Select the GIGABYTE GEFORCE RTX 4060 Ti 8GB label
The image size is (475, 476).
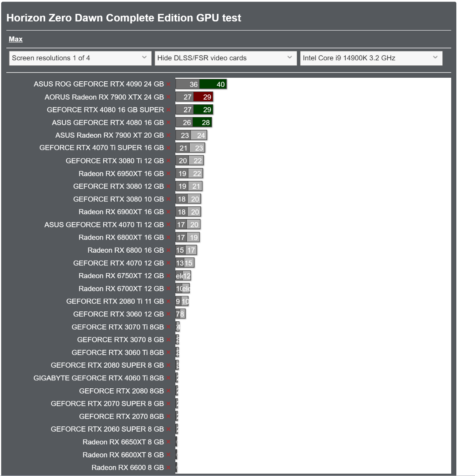coord(99,378)
